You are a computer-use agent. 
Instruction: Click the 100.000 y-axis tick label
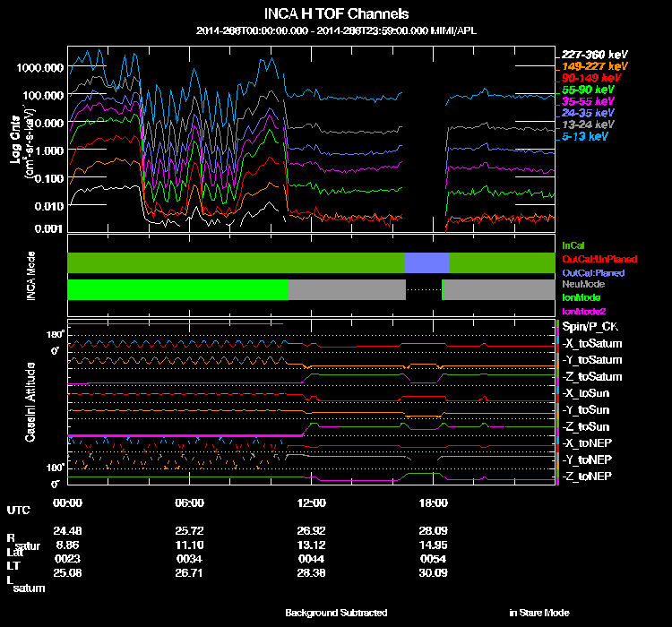43,95
